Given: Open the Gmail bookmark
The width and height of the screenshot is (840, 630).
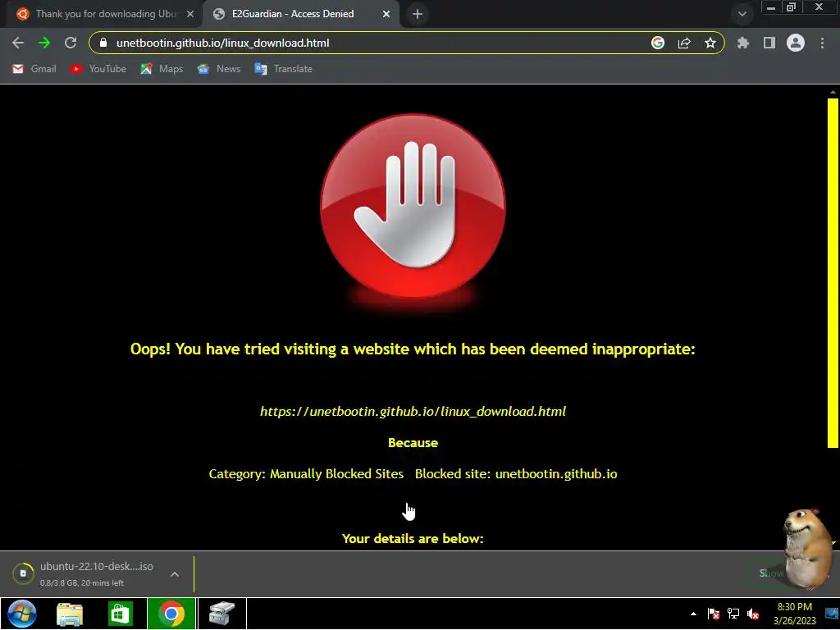Looking at the screenshot, I should [x=34, y=69].
